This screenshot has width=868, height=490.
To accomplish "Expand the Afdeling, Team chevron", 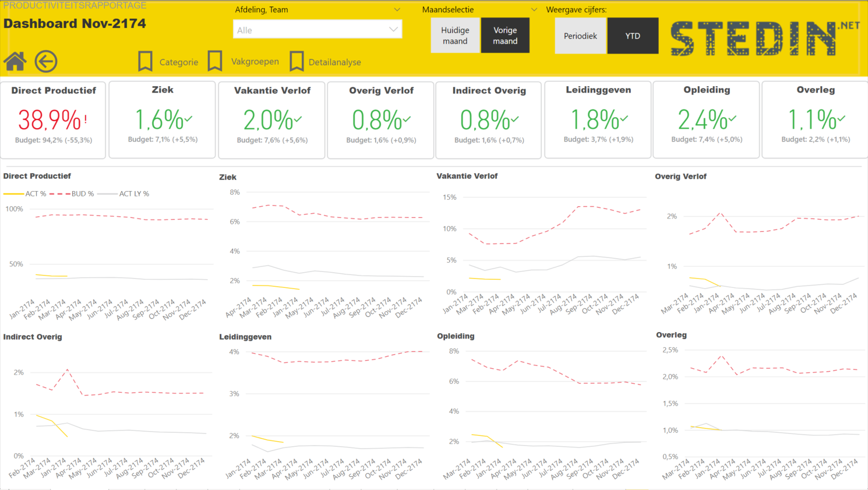I will tap(397, 9).
